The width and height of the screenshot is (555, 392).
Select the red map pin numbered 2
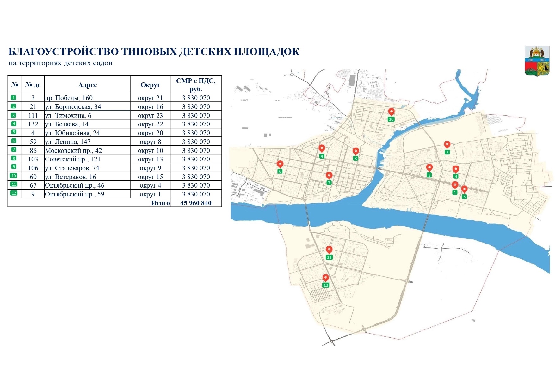pos(447,145)
